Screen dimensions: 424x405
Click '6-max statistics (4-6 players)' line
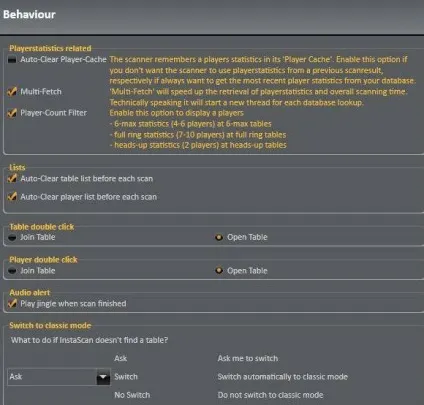pyautogui.click(x=191, y=124)
